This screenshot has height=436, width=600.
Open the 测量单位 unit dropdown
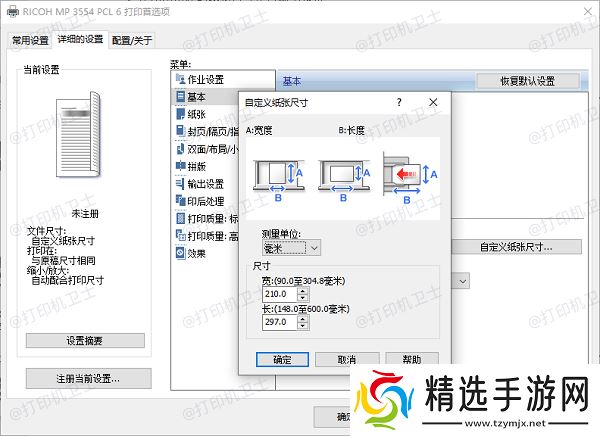tap(290, 247)
